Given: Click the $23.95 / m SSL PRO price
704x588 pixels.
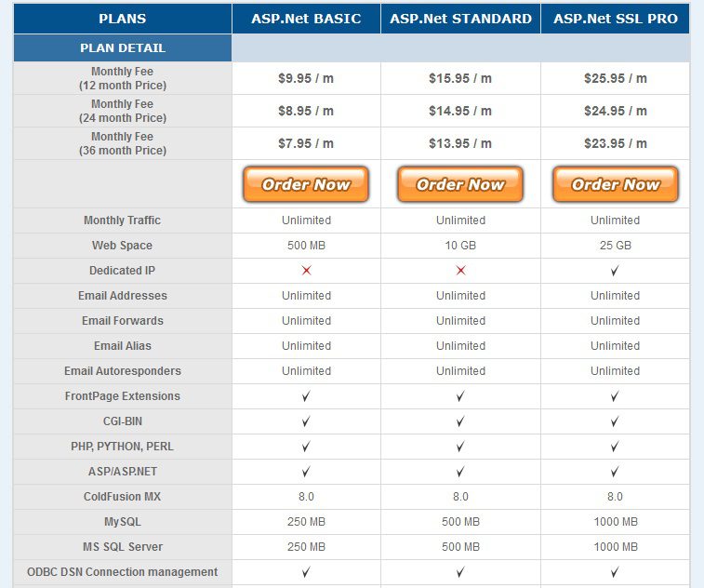Looking at the screenshot, I should pos(616,143).
